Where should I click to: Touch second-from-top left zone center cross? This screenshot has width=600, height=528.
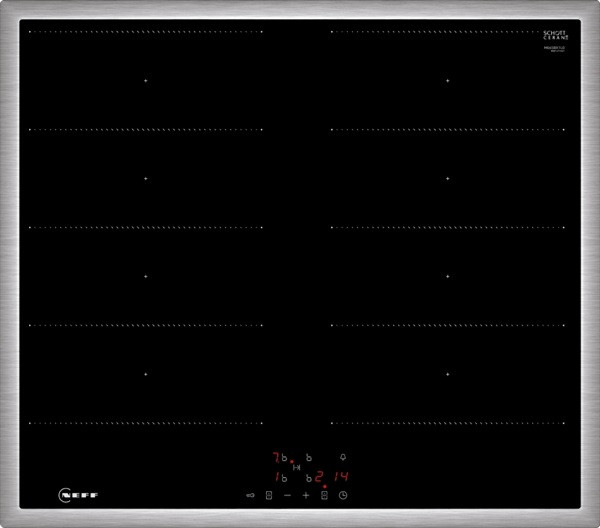146,178
